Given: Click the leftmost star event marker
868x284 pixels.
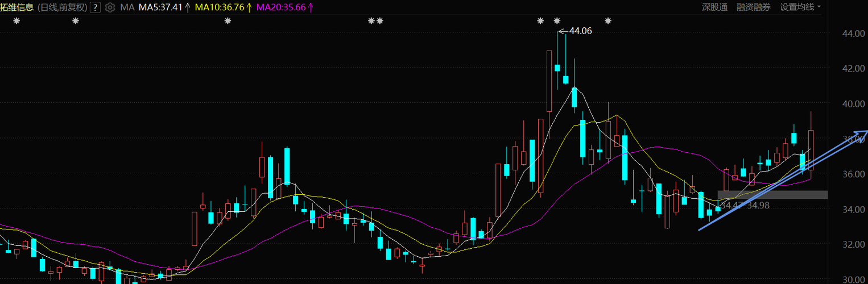Looking at the screenshot, I should coord(16,21).
